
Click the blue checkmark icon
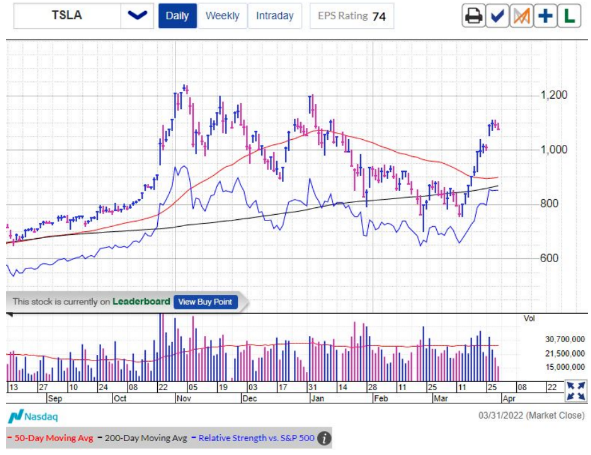coord(498,16)
